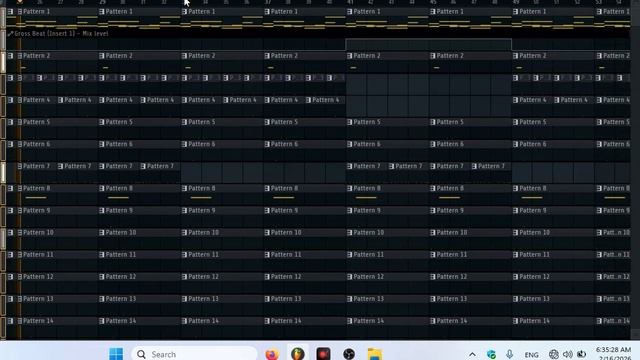
Task: Click the battery tray icon
Action: (x=582, y=354)
